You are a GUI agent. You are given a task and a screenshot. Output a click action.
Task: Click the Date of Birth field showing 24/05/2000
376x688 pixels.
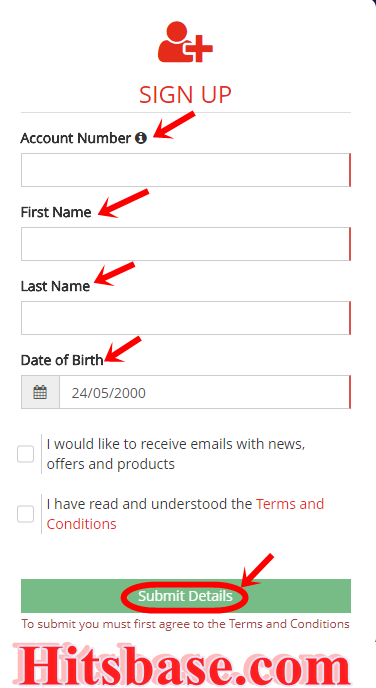(205, 392)
